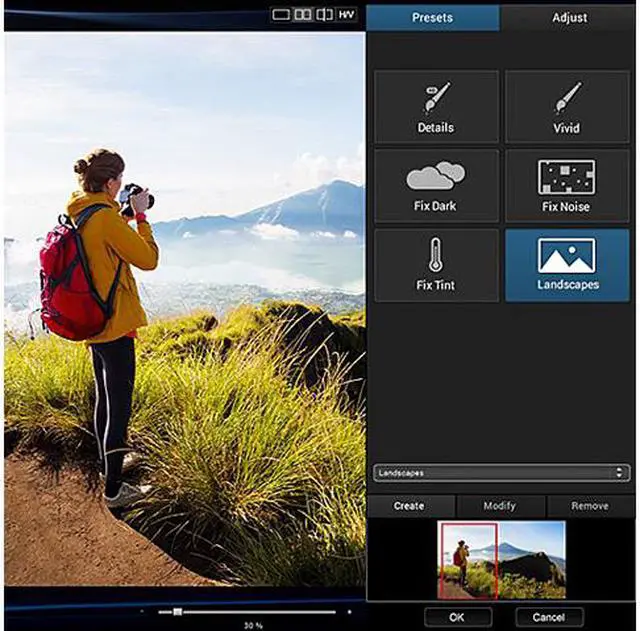Toggle H/V split orientation
This screenshot has height=631, width=640.
pos(346,15)
